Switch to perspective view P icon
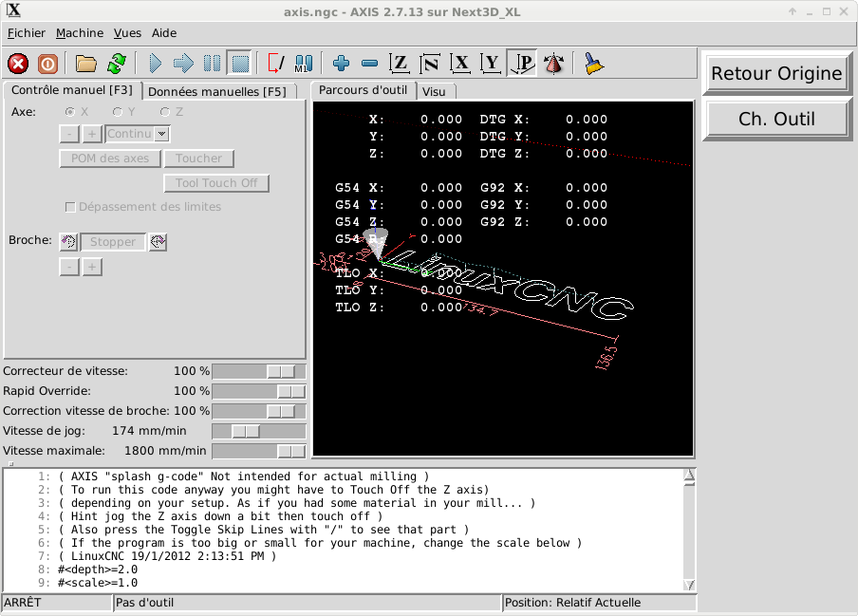Screen dimensions: 858x616 (521, 64)
